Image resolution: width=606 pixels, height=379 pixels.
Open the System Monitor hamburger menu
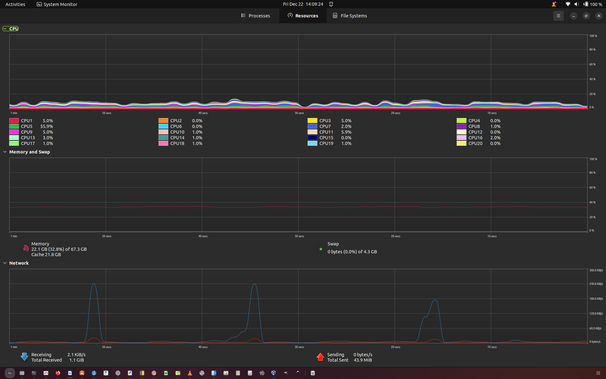pos(558,16)
